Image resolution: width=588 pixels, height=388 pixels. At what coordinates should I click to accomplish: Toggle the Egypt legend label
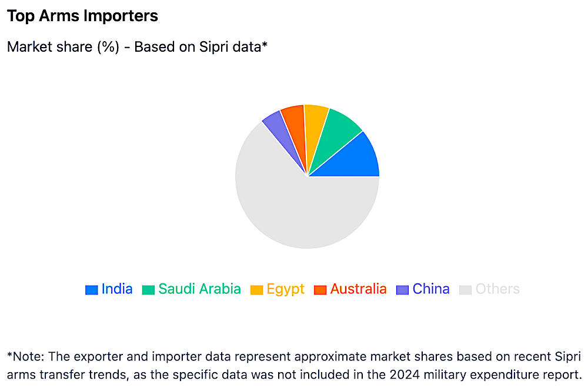click(286, 290)
